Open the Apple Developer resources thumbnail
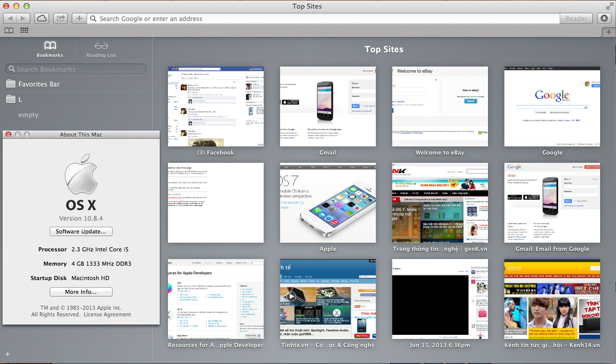 pos(216,299)
